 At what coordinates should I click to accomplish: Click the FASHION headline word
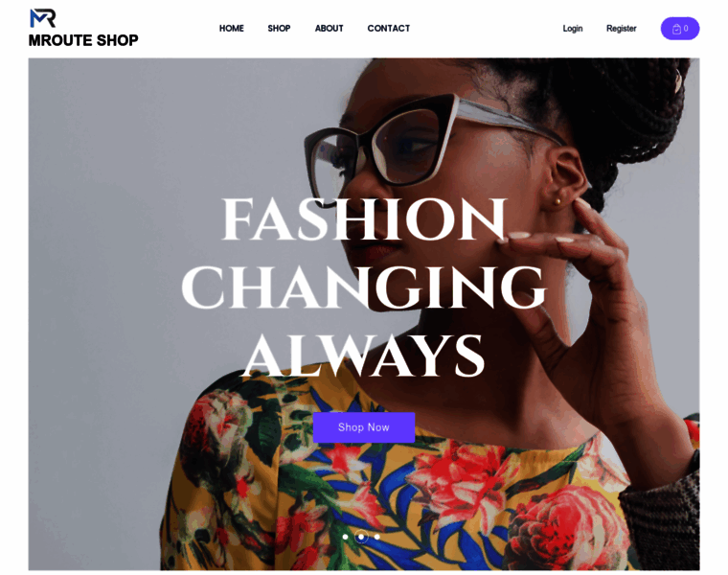(364, 218)
